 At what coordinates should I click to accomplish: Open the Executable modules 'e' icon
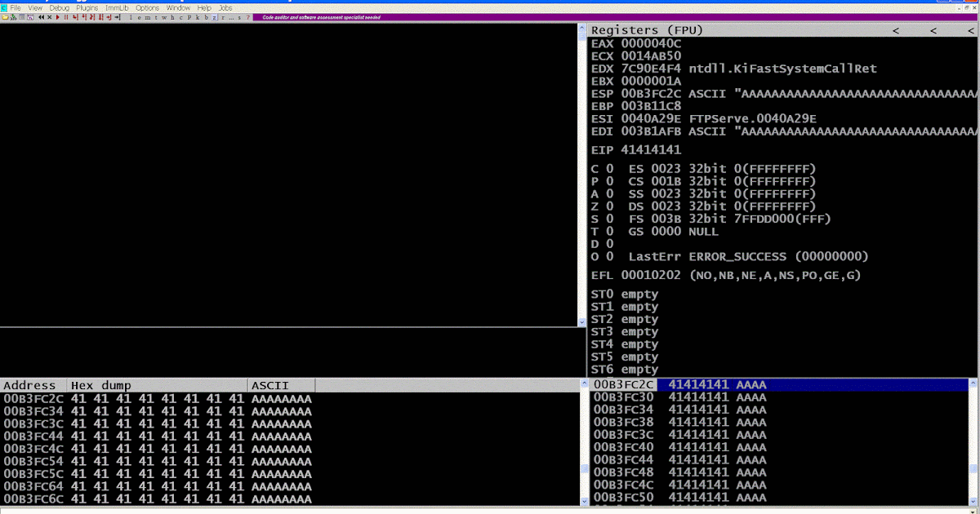139,17
